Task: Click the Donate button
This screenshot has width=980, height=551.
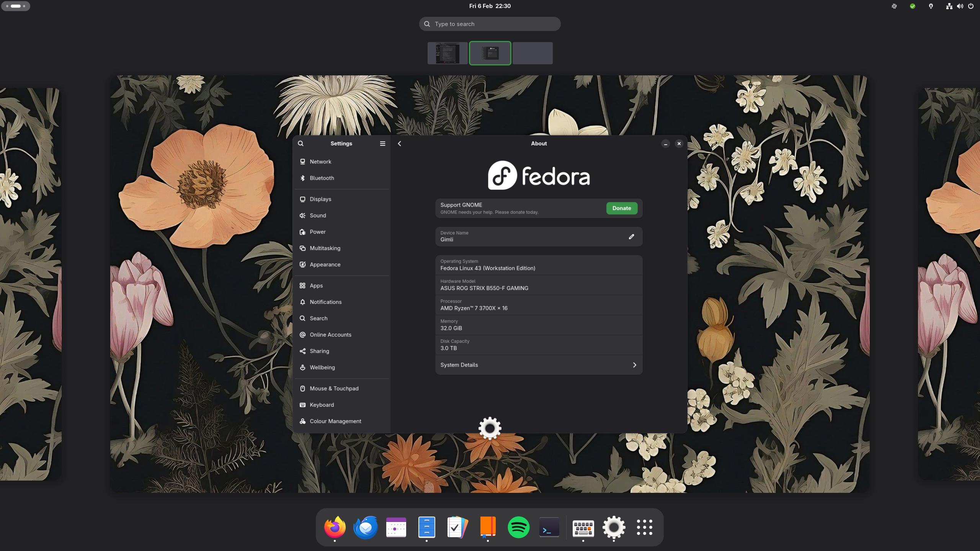Action: tap(621, 208)
